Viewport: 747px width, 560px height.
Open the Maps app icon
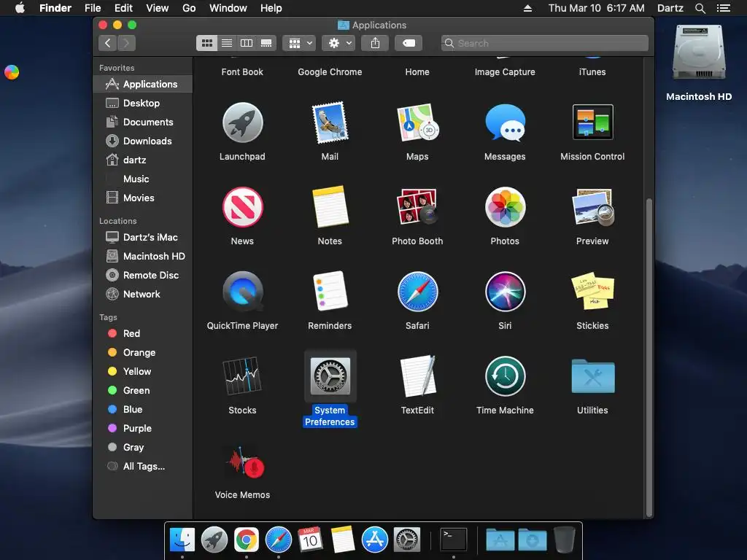(x=417, y=122)
